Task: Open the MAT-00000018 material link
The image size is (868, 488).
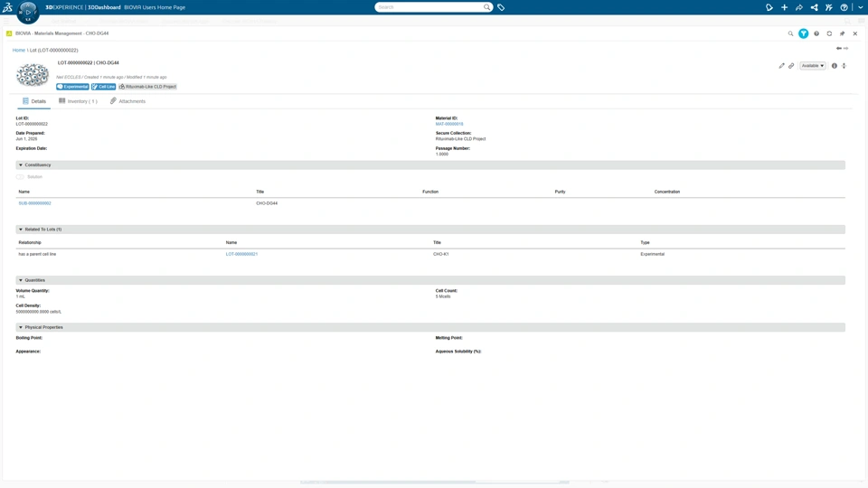Action: [x=449, y=124]
